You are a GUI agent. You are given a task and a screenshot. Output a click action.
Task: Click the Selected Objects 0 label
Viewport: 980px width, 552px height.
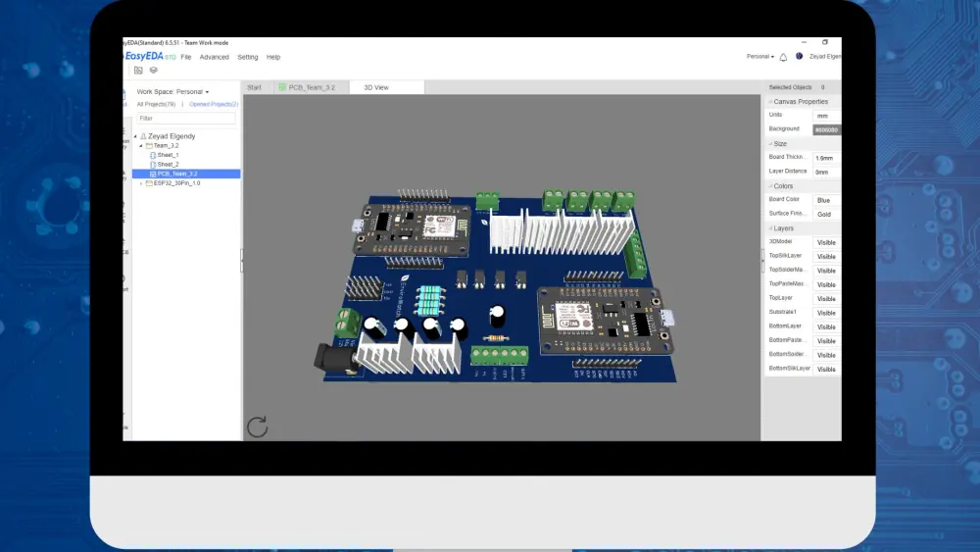(x=797, y=87)
